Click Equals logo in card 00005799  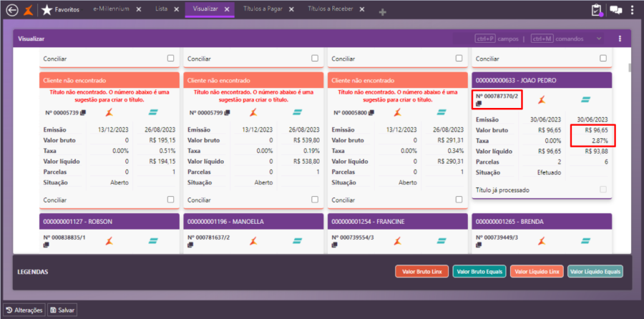(297, 112)
